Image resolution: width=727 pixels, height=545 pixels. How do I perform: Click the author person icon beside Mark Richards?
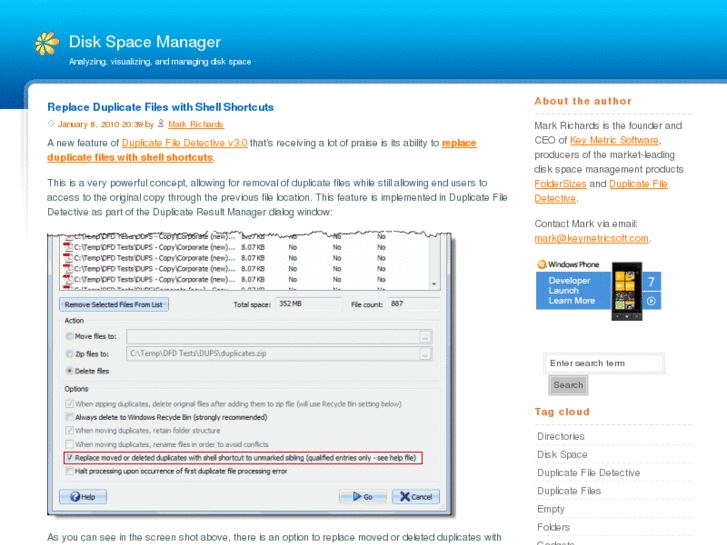[161, 123]
